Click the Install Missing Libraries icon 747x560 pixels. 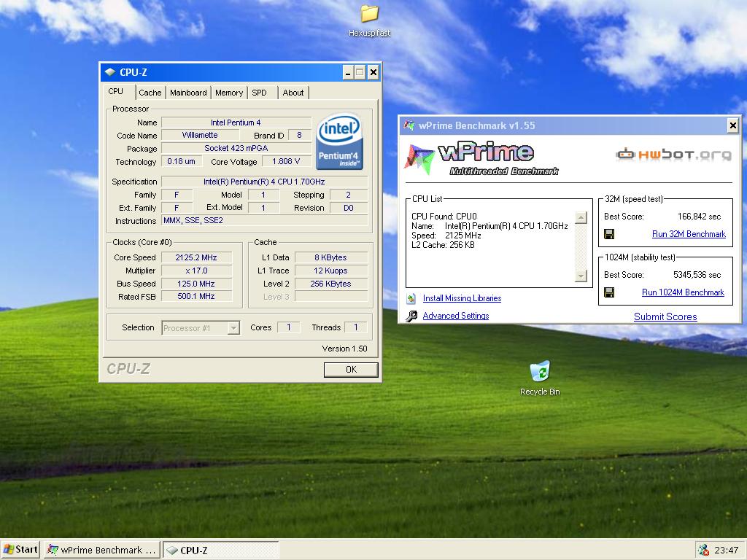(x=411, y=298)
